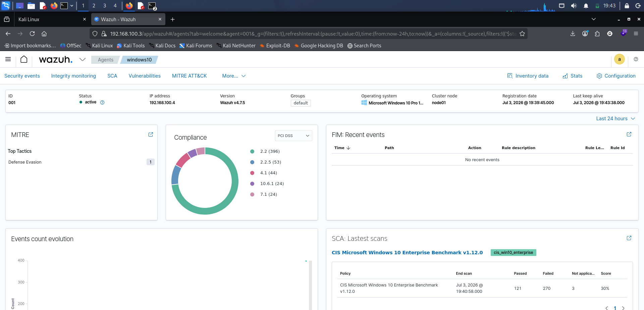Open the Wazuh help icon top right
Screen dimensions: 644x310
point(636,59)
